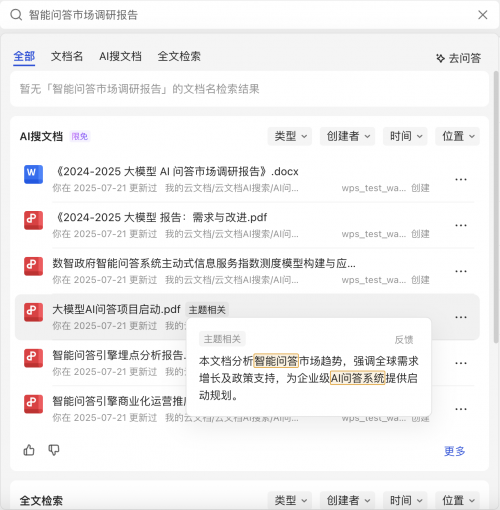Click 反馈 in the tooltip popup
The image size is (500, 510).
(x=404, y=340)
